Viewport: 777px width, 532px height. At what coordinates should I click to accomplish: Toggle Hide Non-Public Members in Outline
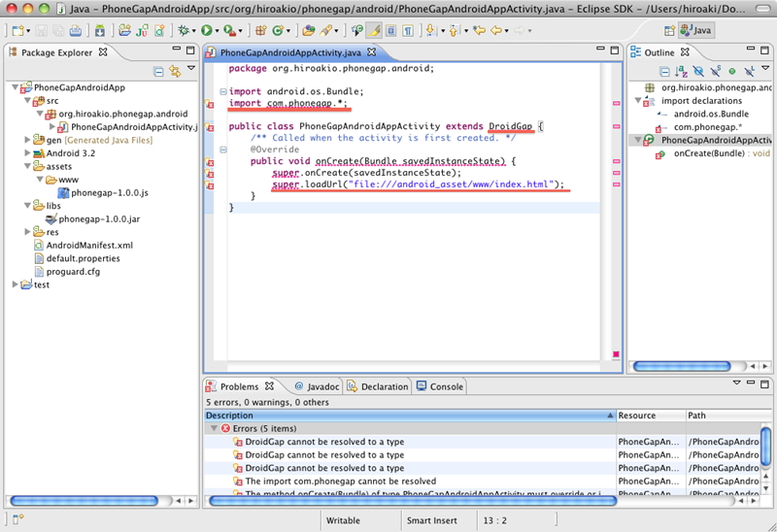732,72
